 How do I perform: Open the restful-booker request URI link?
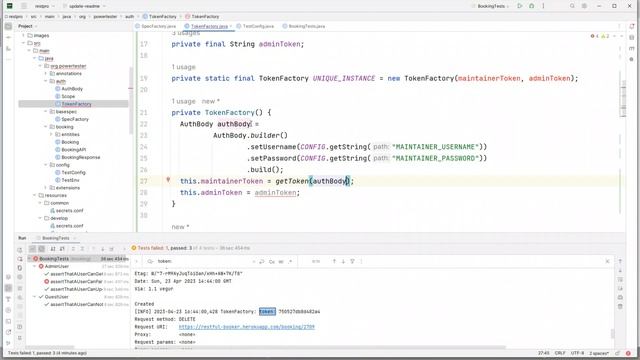click(247, 327)
